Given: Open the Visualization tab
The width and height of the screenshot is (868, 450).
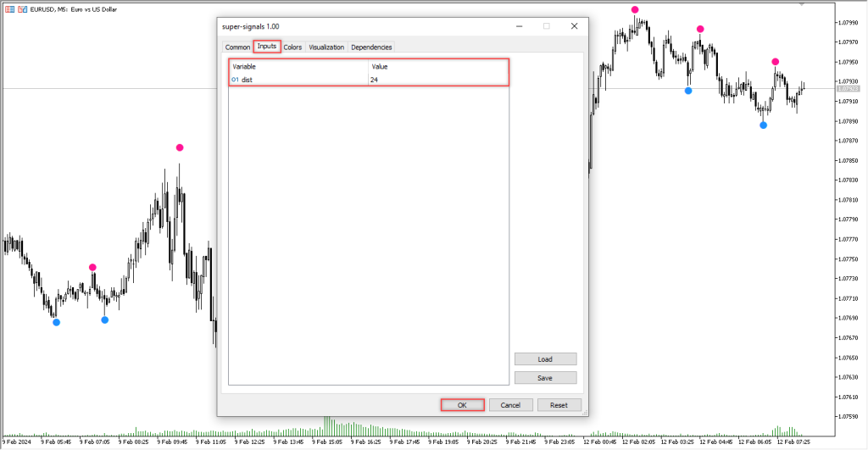Looking at the screenshot, I should click(x=326, y=47).
